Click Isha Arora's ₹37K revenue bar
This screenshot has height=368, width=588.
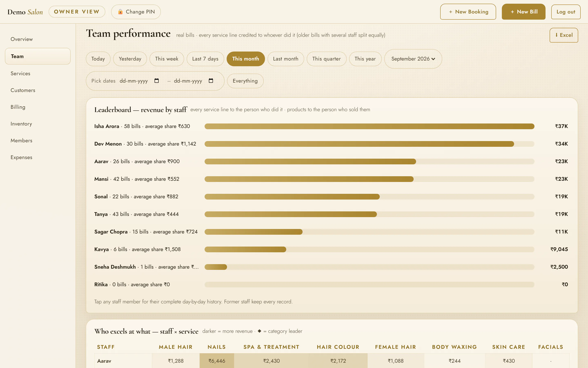[x=369, y=126]
